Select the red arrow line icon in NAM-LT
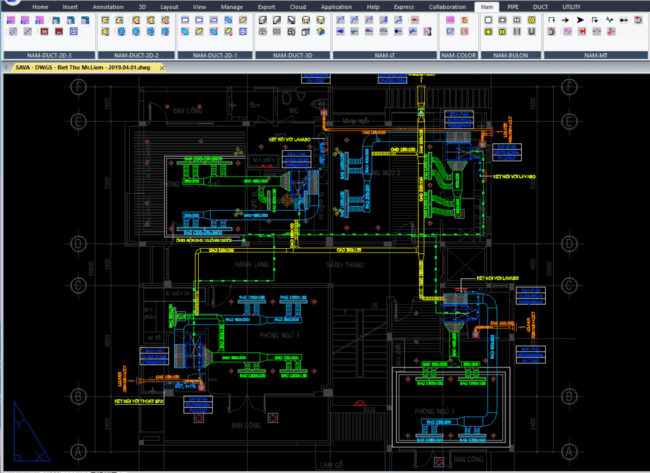Image resolution: width=650 pixels, height=473 pixels. coord(414,20)
